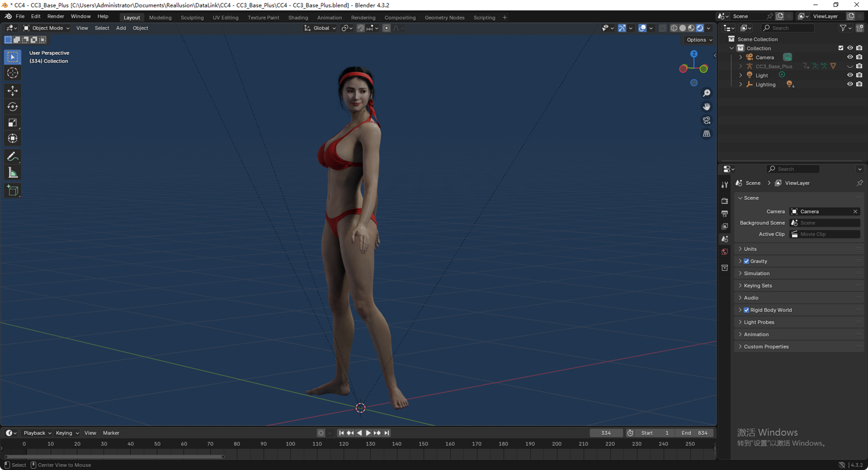
Task: Open the Global transform orientation dropdown
Action: pyautogui.click(x=320, y=28)
